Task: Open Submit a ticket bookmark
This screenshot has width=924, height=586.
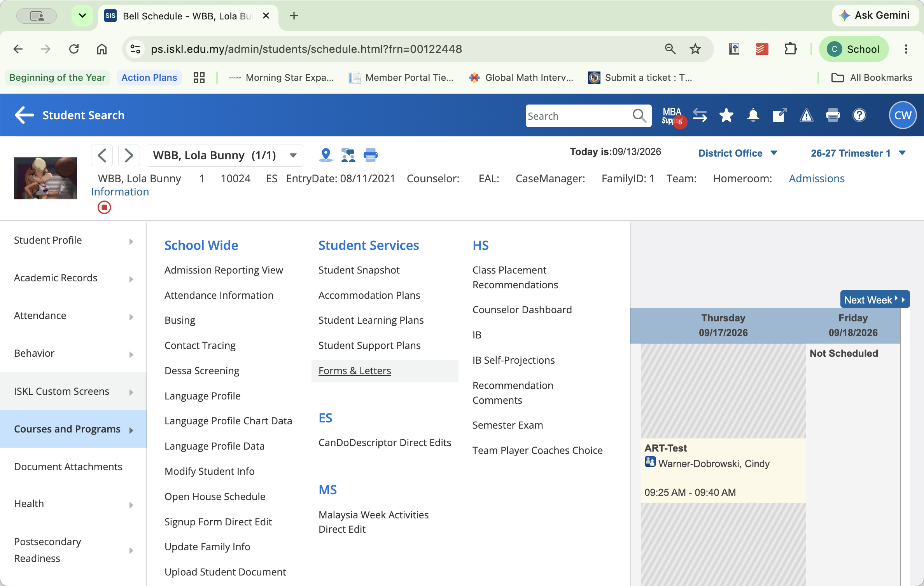Action: pos(640,78)
